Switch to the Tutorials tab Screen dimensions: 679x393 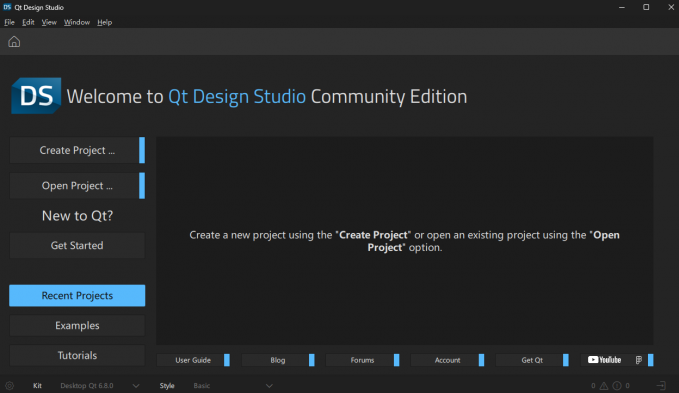pyautogui.click(x=77, y=355)
